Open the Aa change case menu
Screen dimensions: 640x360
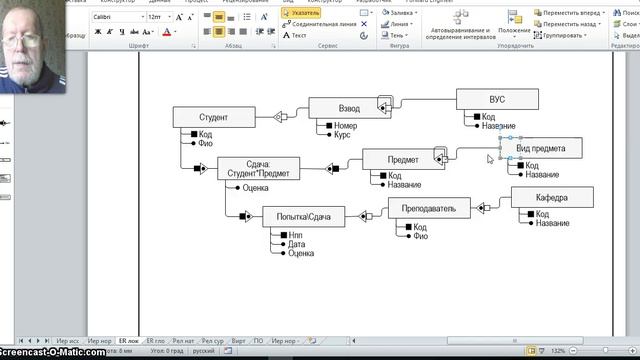147,32
